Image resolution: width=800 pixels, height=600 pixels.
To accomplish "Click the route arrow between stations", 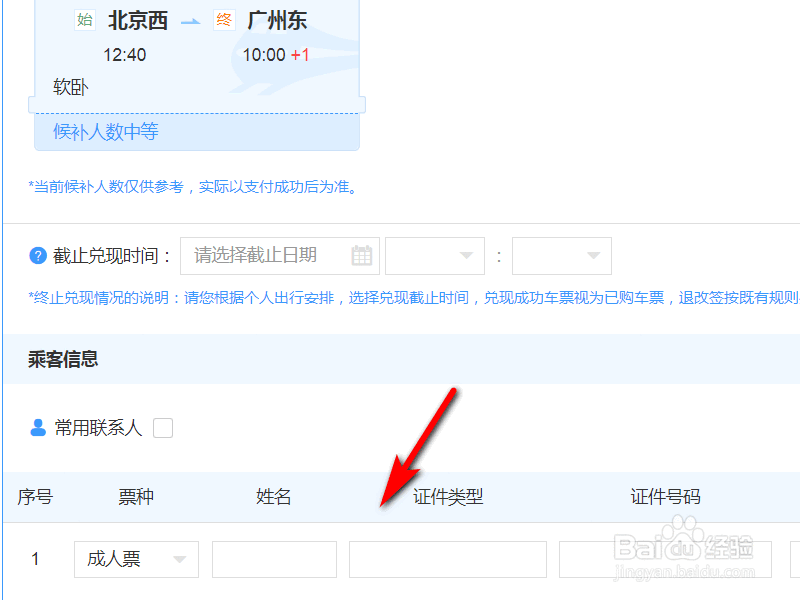I will point(191,21).
